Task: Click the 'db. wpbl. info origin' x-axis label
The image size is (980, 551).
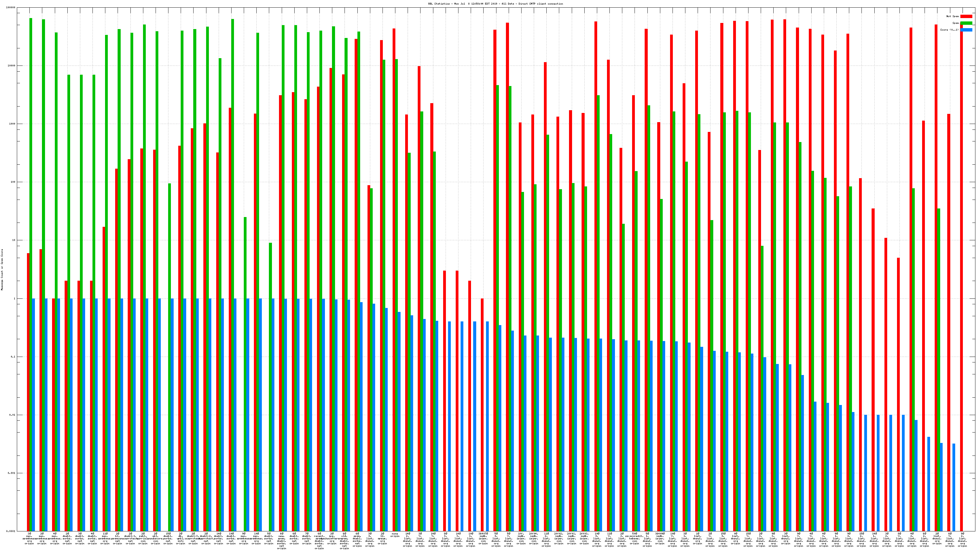Action: pyautogui.click(x=181, y=538)
